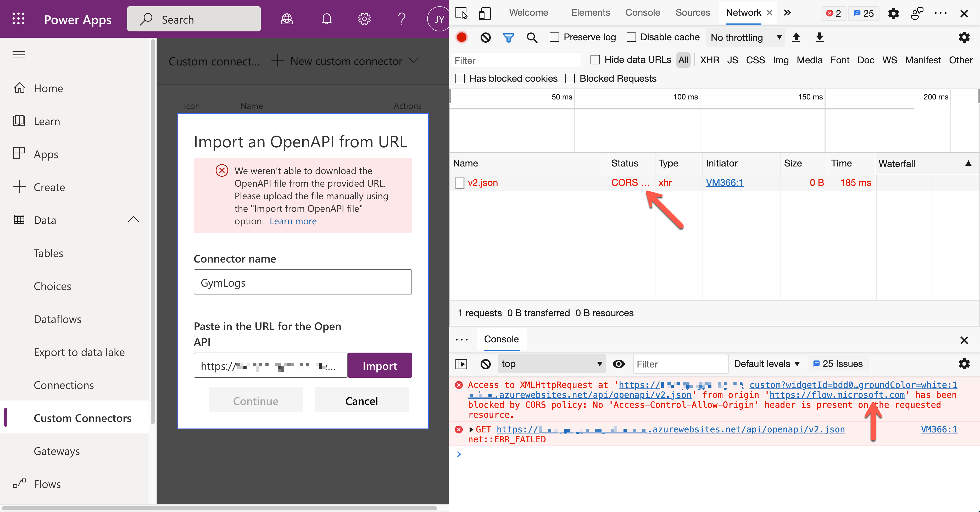Export network log as HAR file
The image size is (980, 512).
[820, 37]
